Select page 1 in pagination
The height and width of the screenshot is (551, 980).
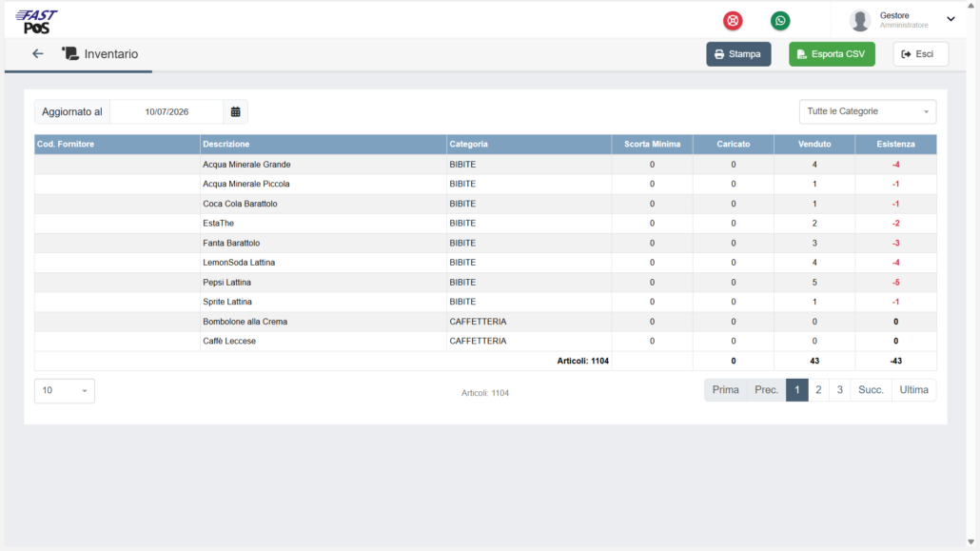(x=797, y=389)
